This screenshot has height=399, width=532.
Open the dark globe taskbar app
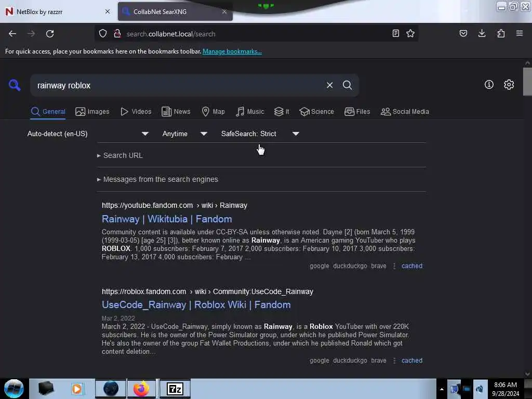pos(111,389)
